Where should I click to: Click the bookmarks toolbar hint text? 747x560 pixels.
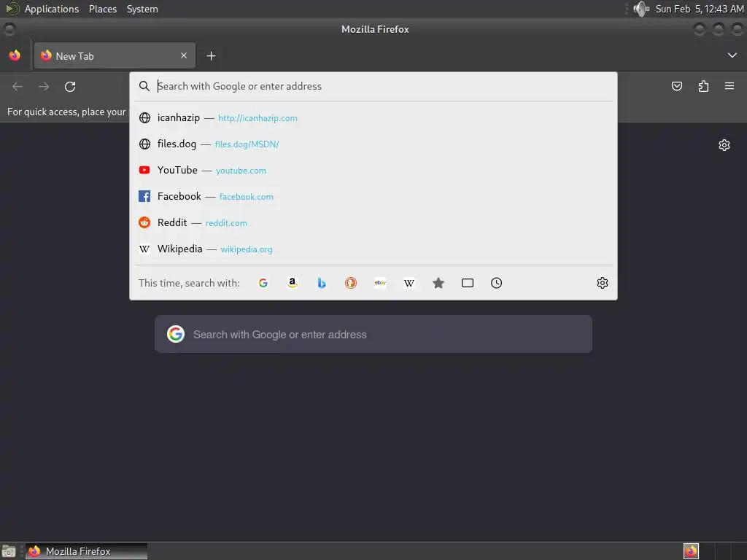(x=66, y=112)
